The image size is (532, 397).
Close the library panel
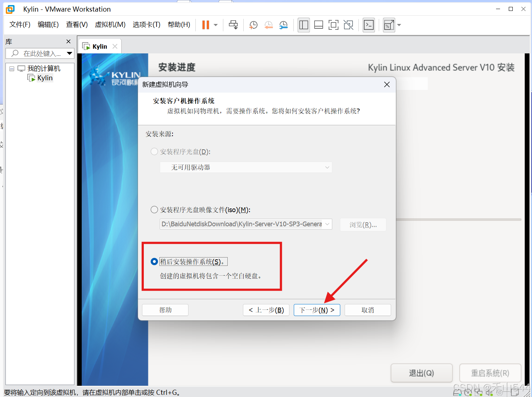tap(68, 41)
